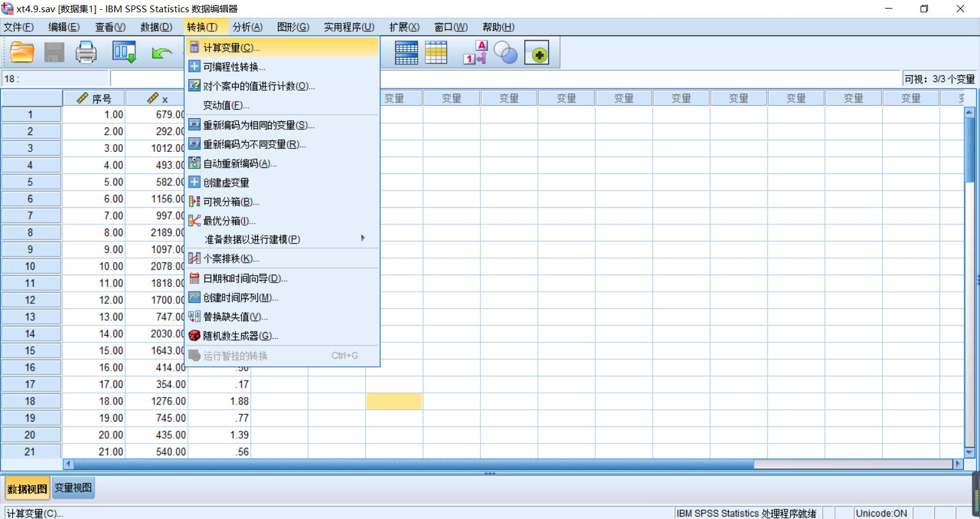
Task: Click the cell value 1.88
Action: (219, 401)
